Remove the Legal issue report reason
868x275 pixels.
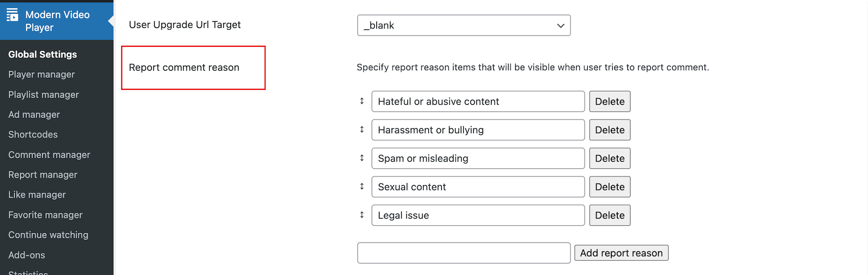(x=610, y=216)
